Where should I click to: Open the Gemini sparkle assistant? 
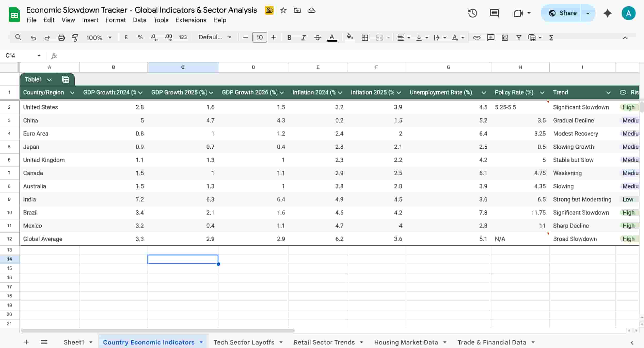click(x=607, y=13)
